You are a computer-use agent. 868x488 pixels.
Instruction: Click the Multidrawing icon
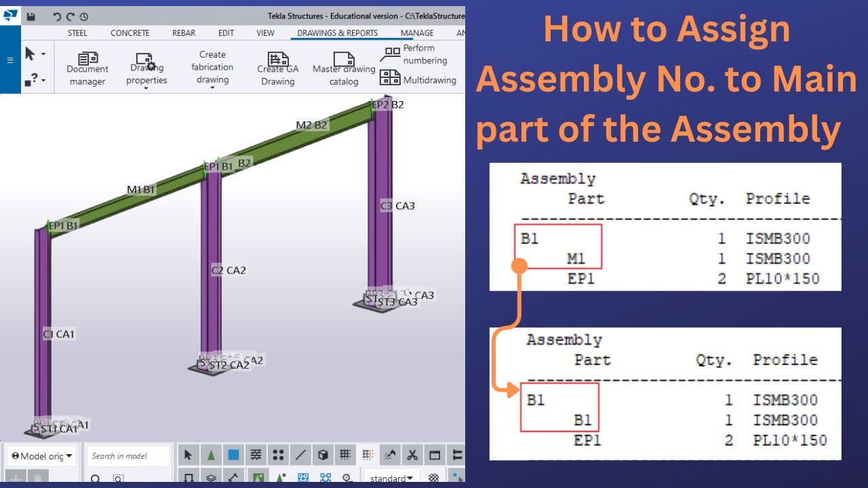(x=390, y=77)
